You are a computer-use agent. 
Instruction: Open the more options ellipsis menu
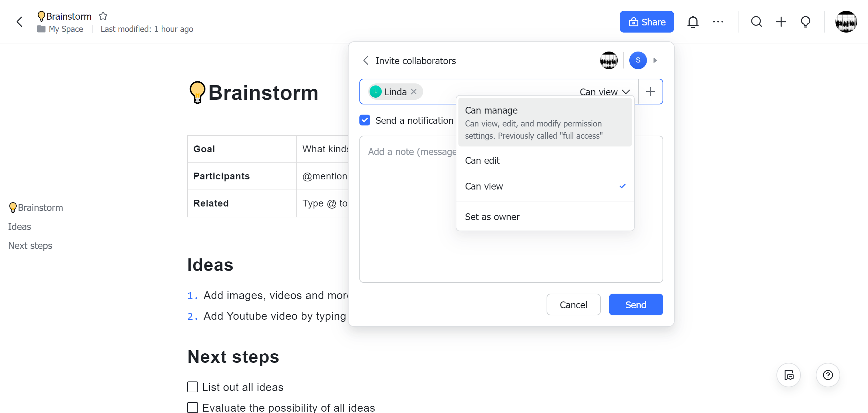tap(718, 21)
